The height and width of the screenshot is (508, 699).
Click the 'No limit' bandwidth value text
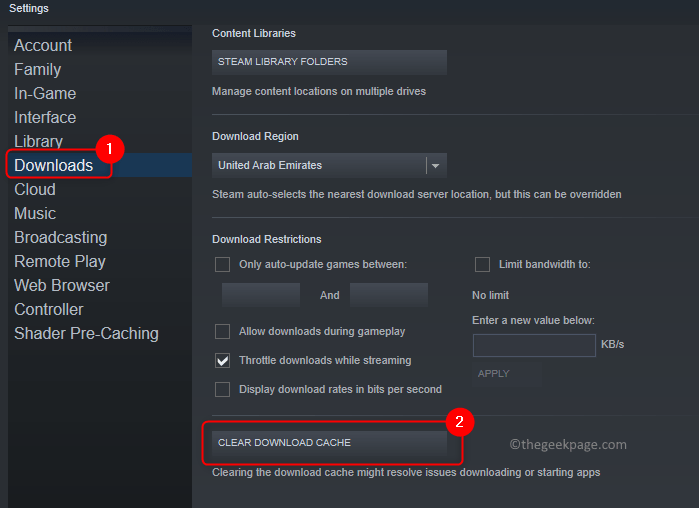tap(490, 295)
